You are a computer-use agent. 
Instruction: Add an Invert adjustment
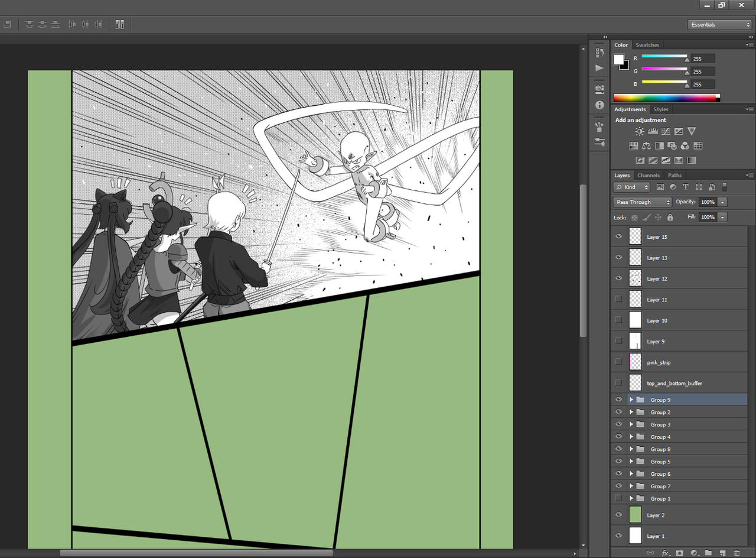click(640, 160)
